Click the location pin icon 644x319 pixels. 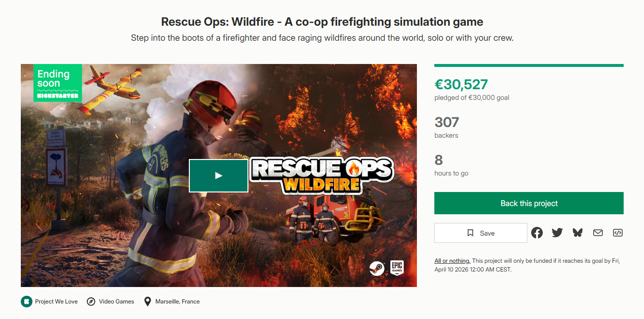pyautogui.click(x=148, y=302)
